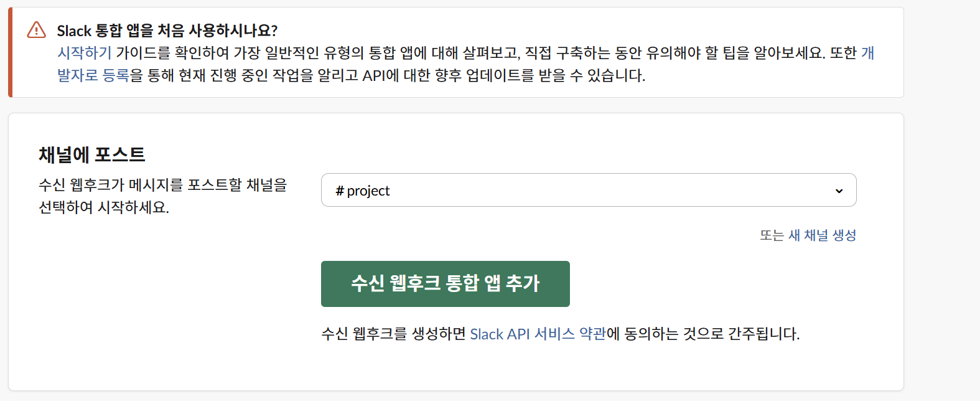Viewport: 980px width, 401px height.
Task: Click the 가이드를 확인하여 alert sentence
Action: (172, 53)
